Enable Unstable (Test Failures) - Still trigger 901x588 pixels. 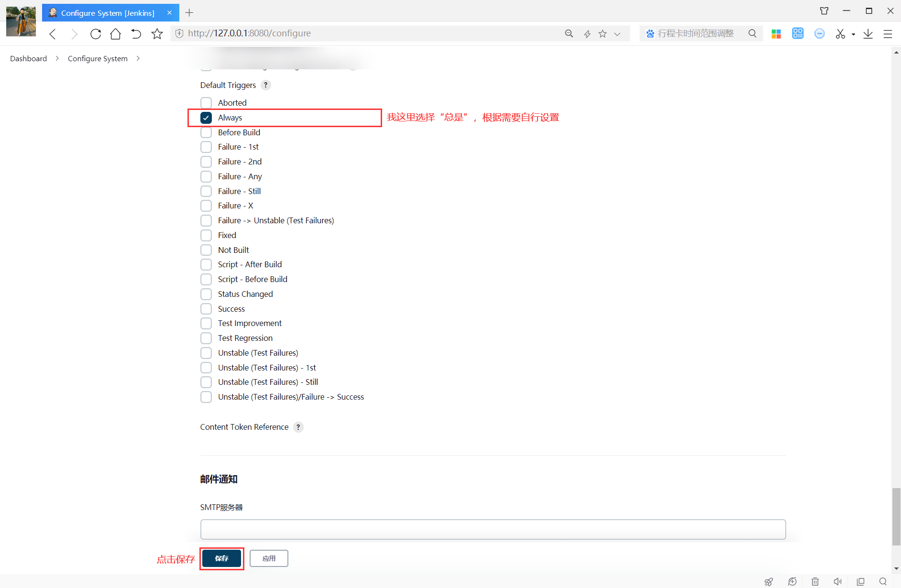point(206,382)
